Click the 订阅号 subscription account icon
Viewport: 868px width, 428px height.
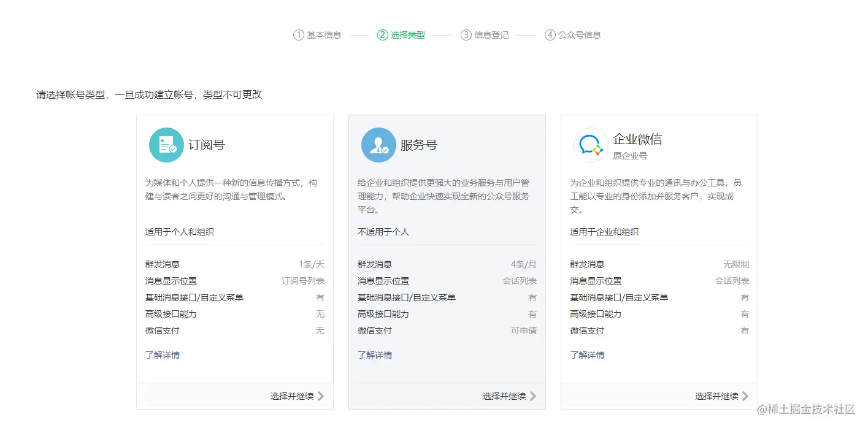coord(166,145)
